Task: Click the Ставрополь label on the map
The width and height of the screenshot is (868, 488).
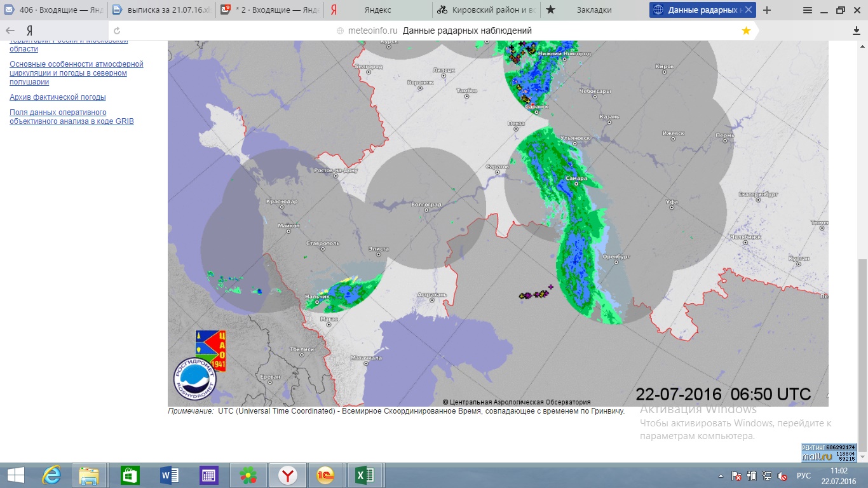Action: point(323,243)
